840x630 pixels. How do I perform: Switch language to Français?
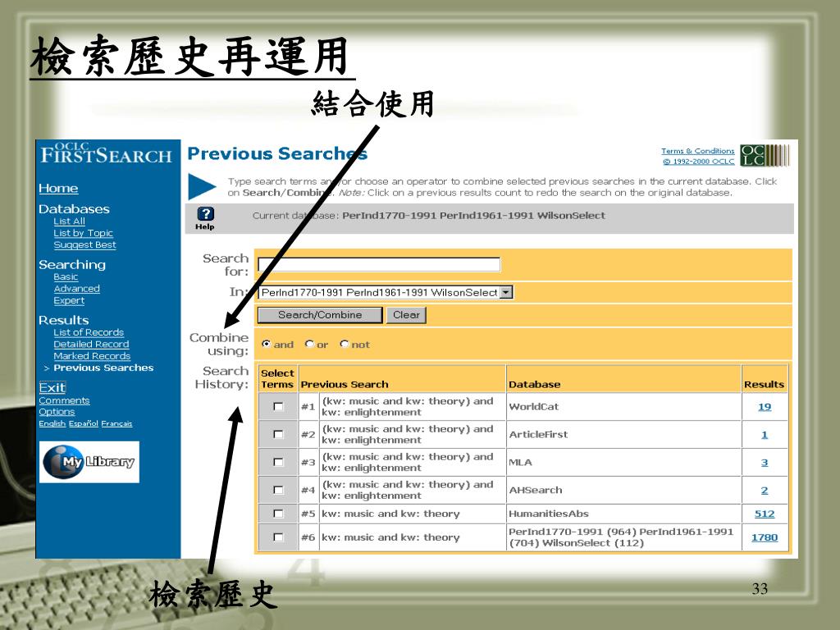pos(116,424)
